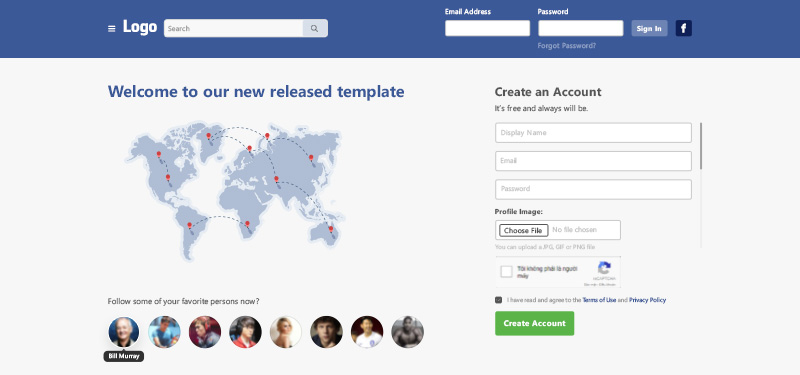
Task: Click the reCAPTCHA logo icon
Action: [604, 268]
